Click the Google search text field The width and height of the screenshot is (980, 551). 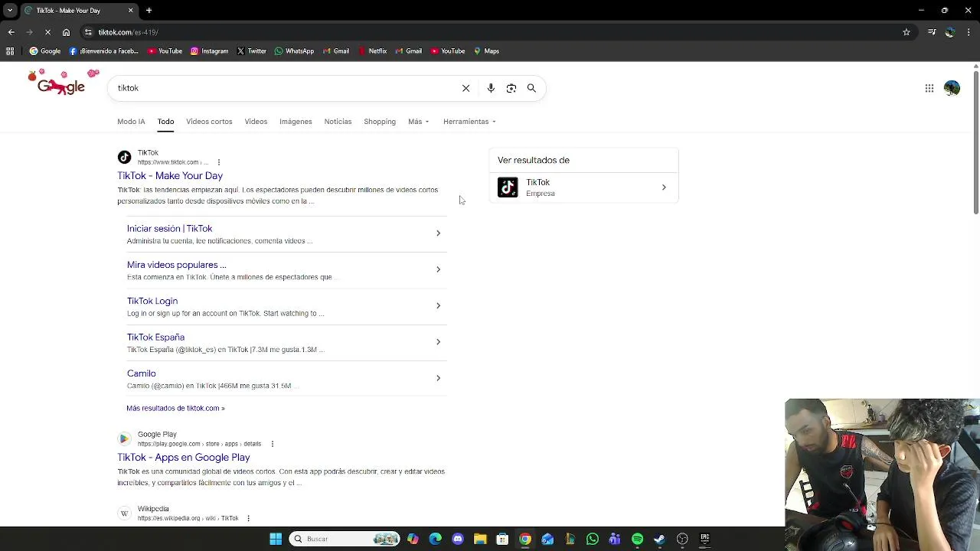click(x=287, y=88)
